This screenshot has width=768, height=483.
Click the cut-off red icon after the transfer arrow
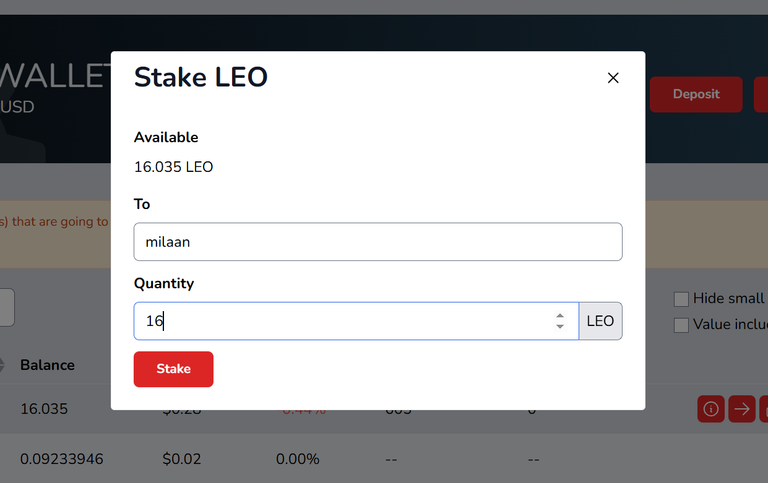(x=764, y=409)
